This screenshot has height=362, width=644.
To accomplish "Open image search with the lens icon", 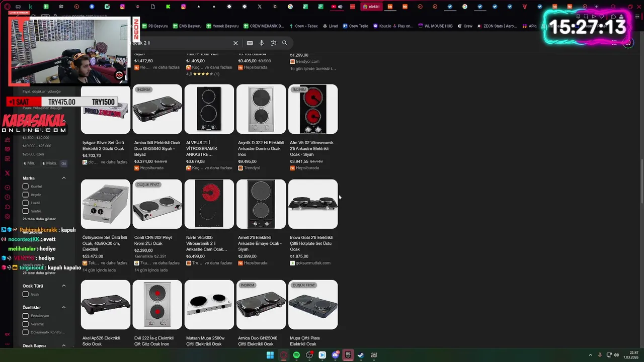I will coord(273,43).
